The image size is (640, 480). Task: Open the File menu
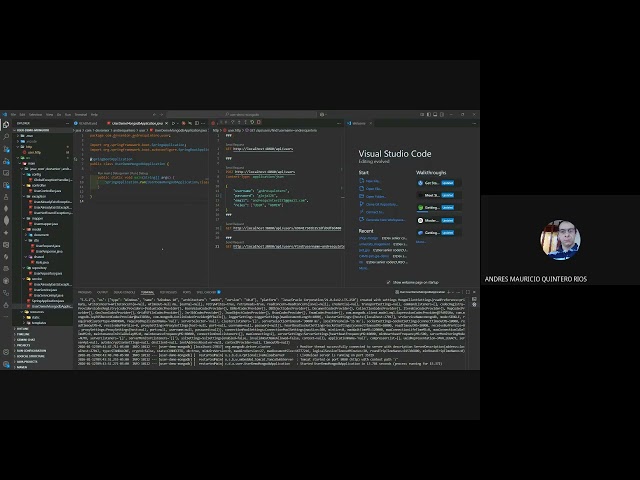point(13,115)
